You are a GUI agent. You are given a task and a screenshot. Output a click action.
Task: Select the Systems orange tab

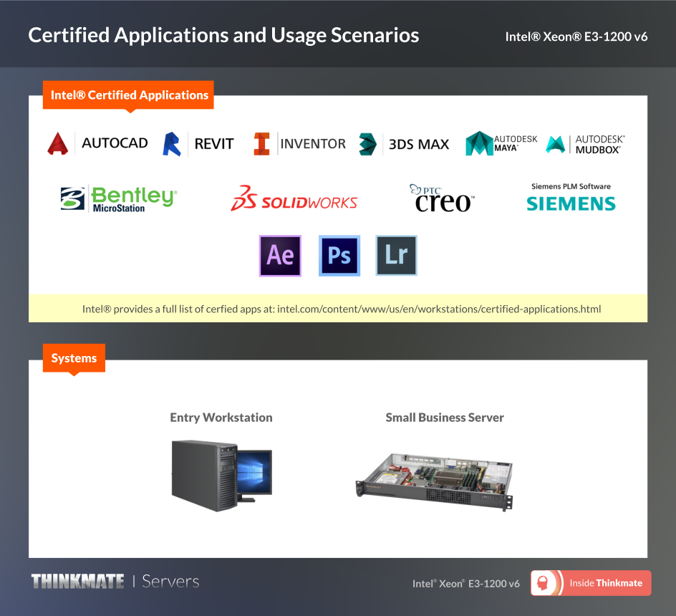(x=74, y=358)
